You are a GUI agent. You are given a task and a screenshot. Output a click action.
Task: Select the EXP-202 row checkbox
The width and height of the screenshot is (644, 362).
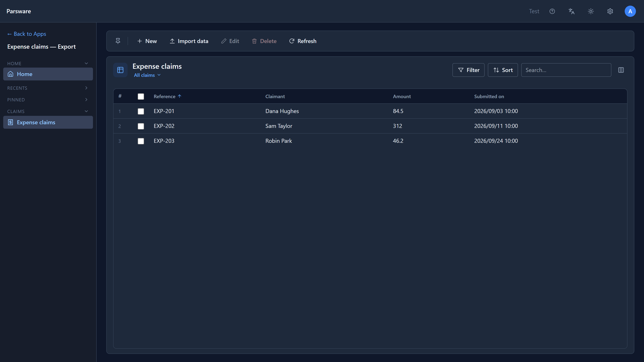tap(141, 126)
